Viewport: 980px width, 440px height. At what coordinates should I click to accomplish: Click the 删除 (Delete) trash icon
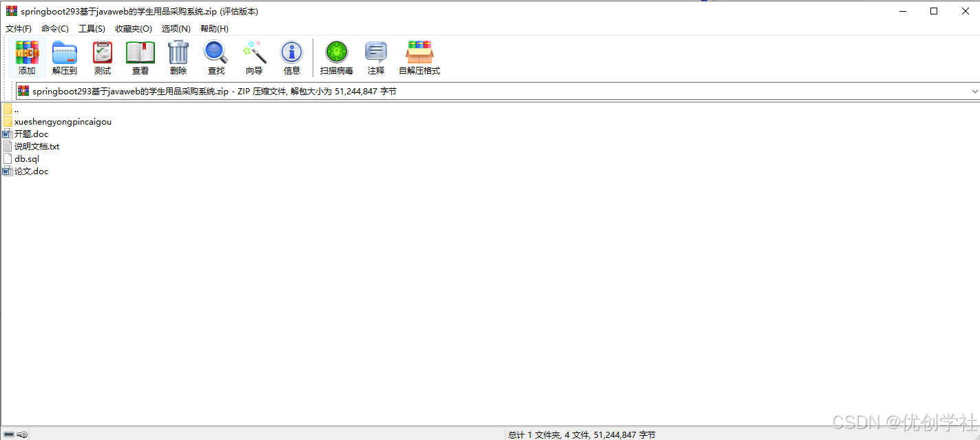(x=178, y=52)
